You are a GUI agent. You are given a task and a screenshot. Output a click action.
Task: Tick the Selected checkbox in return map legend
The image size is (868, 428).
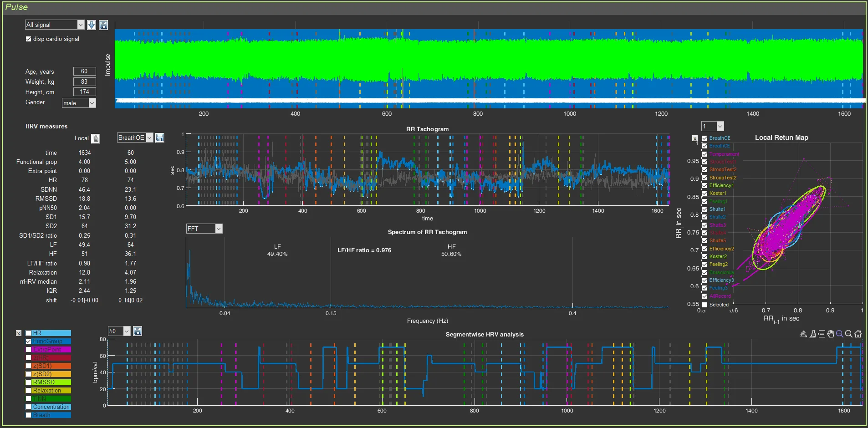tap(705, 305)
